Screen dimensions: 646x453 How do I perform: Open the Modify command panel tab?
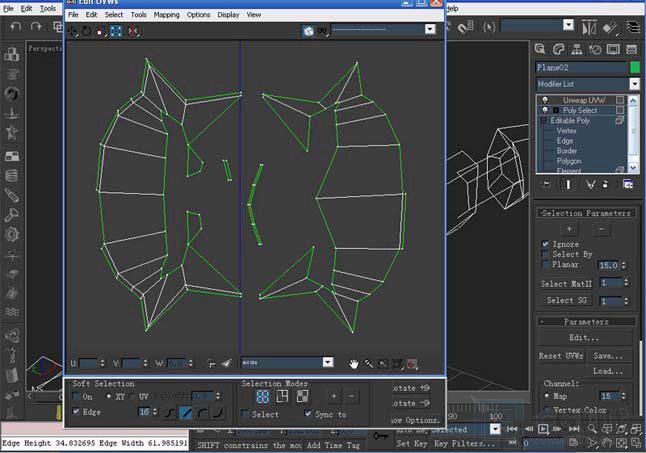(558, 49)
